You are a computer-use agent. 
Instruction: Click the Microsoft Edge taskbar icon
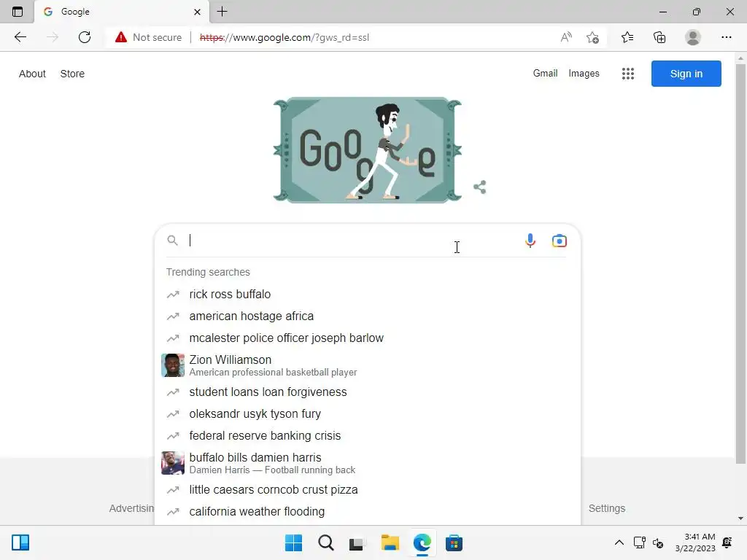click(422, 542)
